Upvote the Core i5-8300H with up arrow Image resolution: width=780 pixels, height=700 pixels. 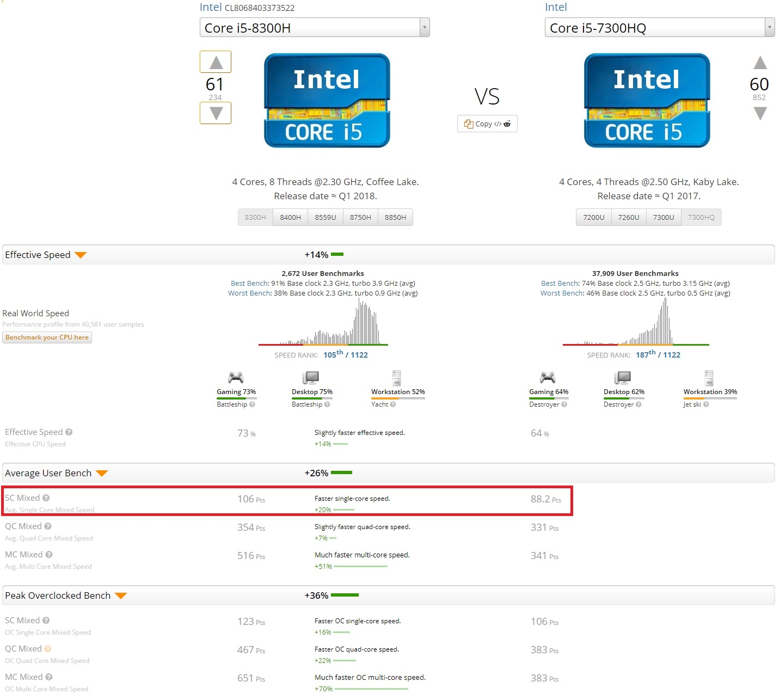click(216, 62)
